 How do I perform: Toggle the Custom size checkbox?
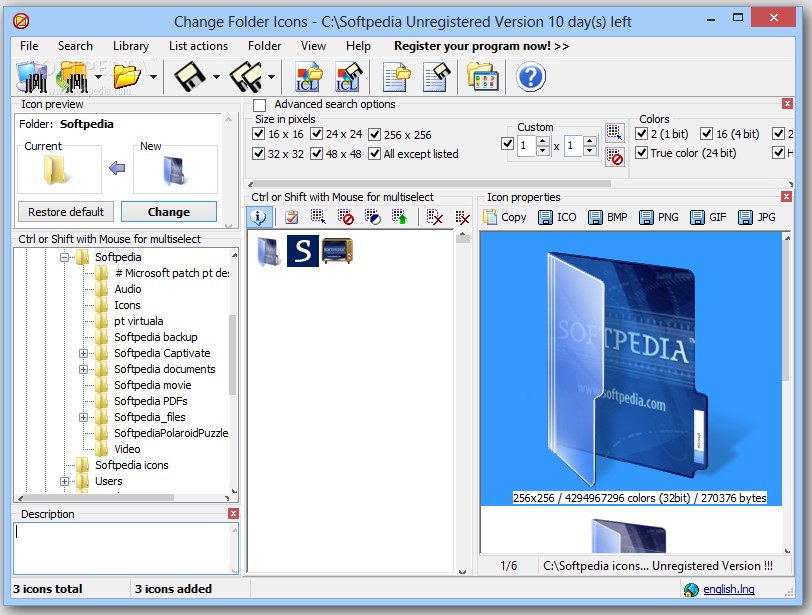[508, 143]
